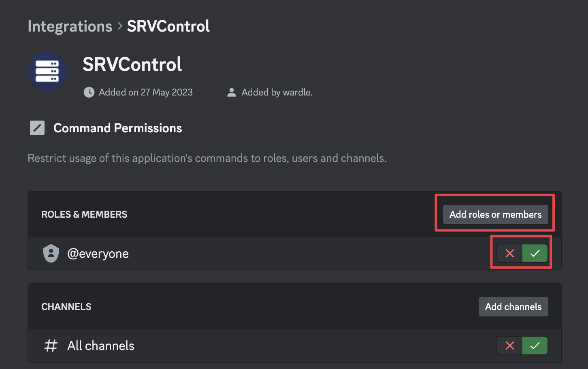
Task: Deny commands in All channels with X
Action: (510, 346)
